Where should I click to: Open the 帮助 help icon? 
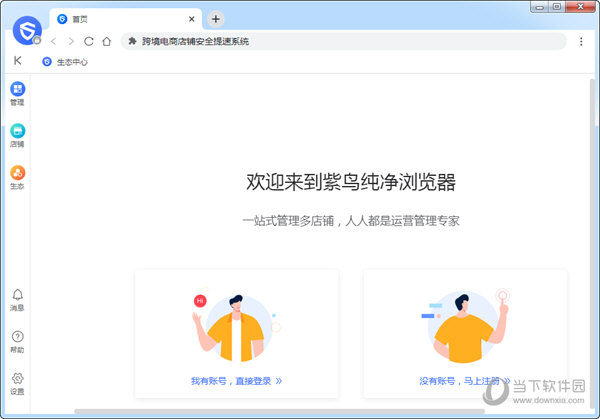pos(18,342)
